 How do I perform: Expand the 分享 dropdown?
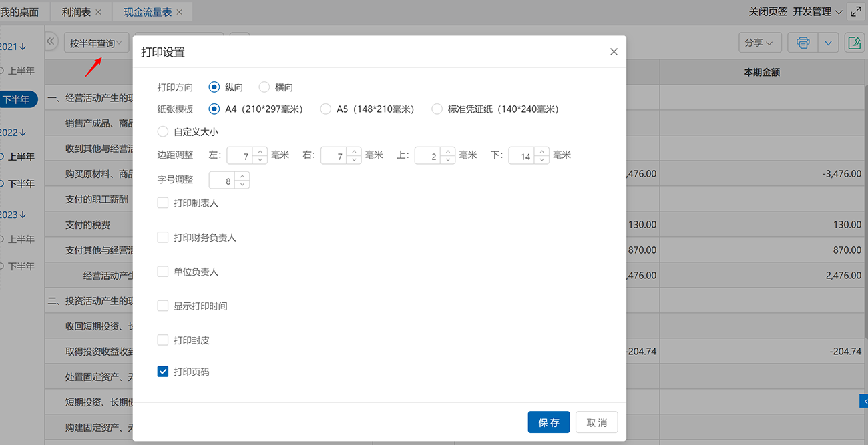[759, 43]
